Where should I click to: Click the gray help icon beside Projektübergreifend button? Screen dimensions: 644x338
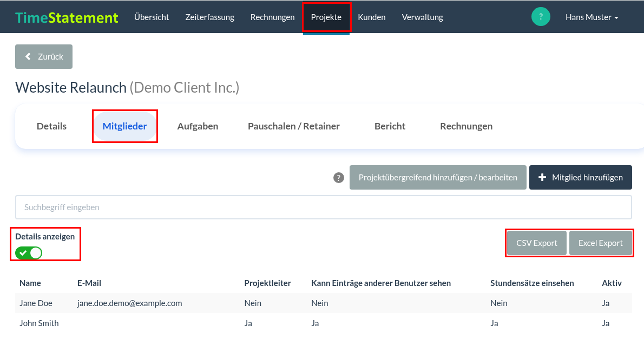(338, 178)
